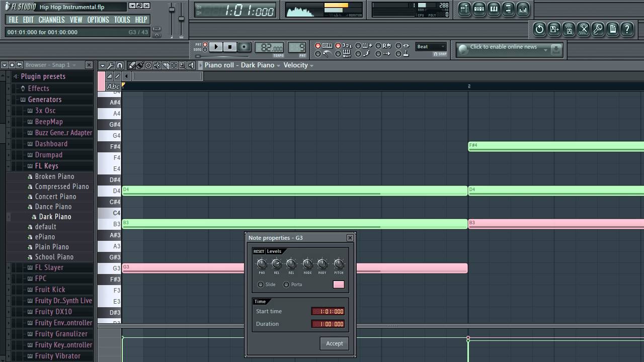Click to enable online news

[x=503, y=47]
